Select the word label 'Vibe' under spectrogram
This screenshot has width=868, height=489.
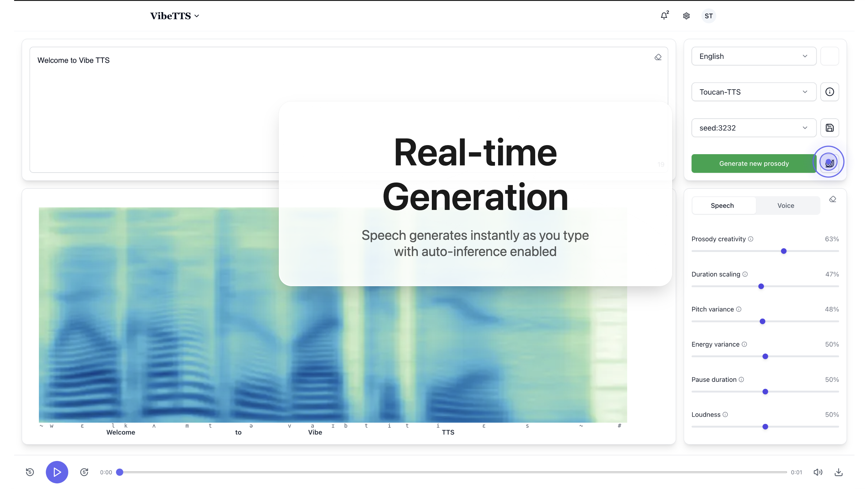click(315, 432)
